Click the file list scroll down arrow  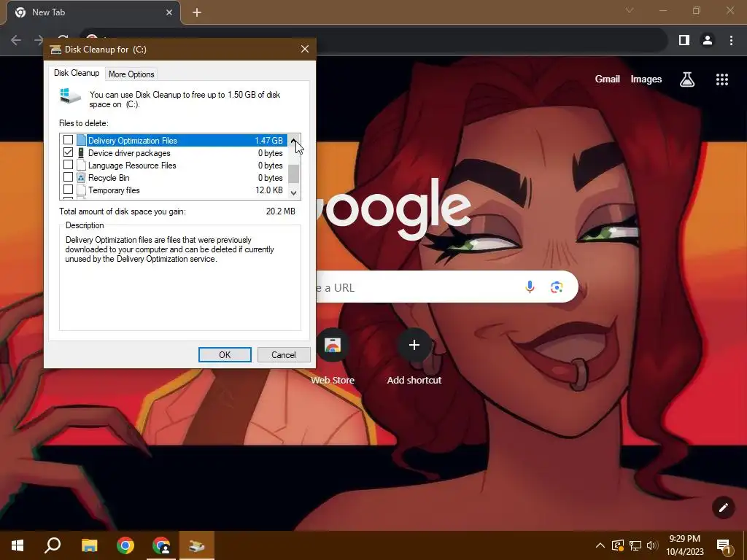pos(293,192)
